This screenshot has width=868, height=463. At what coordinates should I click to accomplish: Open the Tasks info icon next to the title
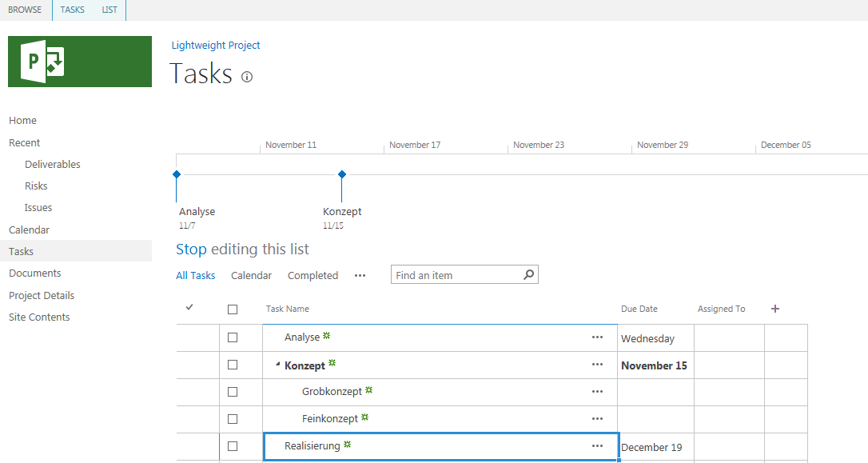(247, 77)
